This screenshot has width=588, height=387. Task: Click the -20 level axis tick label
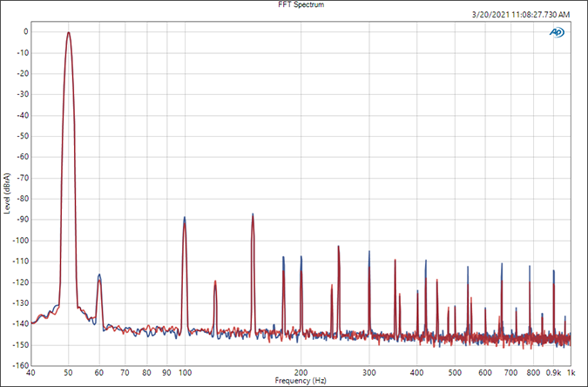23,73
